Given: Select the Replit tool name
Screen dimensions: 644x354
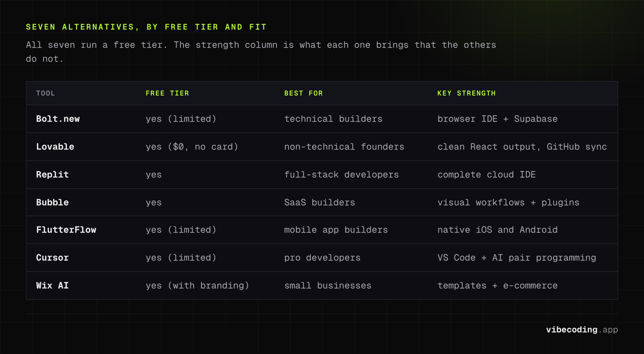Looking at the screenshot, I should (53, 175).
